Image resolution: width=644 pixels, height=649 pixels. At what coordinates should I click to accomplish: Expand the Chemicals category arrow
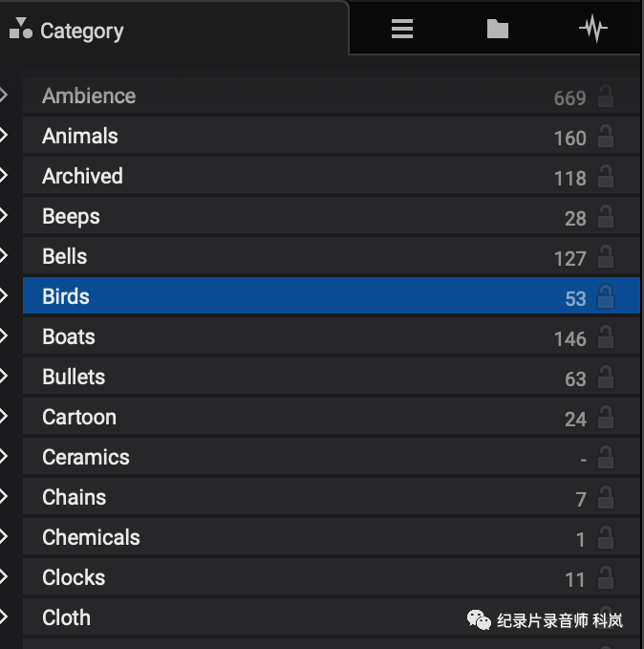[4, 536]
